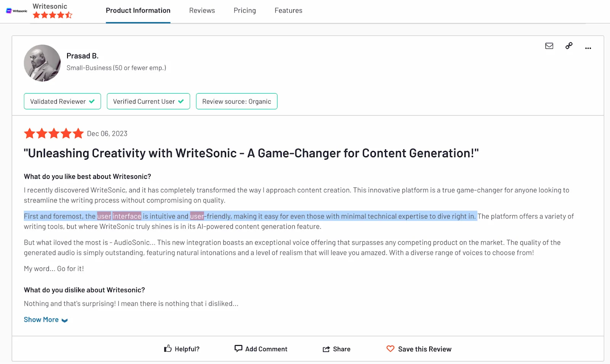Click the review date Dec 06, 2023
This screenshot has width=610, height=364.
click(x=107, y=134)
